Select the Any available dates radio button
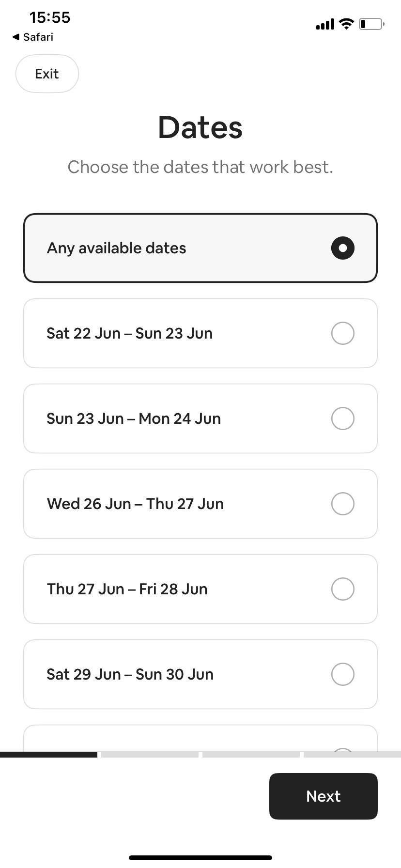The width and height of the screenshot is (401, 868). pos(343,248)
